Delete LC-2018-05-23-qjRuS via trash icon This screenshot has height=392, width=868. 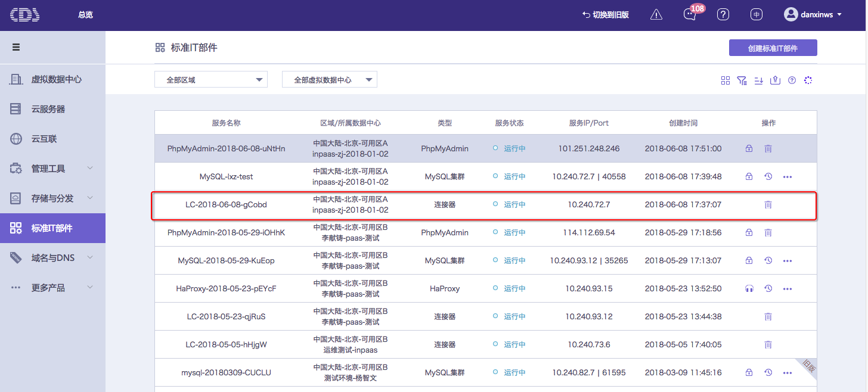click(x=768, y=317)
